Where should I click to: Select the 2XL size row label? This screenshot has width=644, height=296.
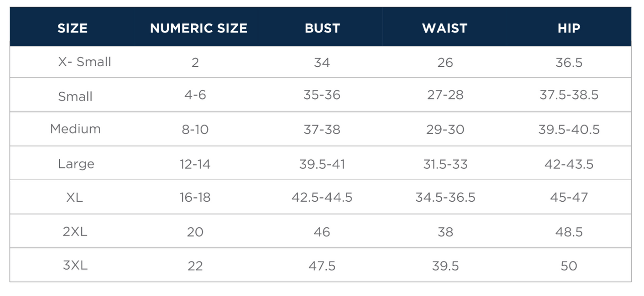[x=75, y=231]
